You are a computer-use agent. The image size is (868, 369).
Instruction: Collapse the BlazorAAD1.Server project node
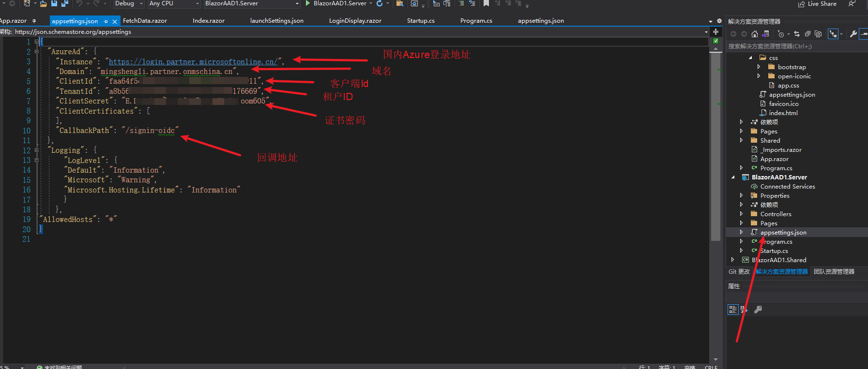732,177
